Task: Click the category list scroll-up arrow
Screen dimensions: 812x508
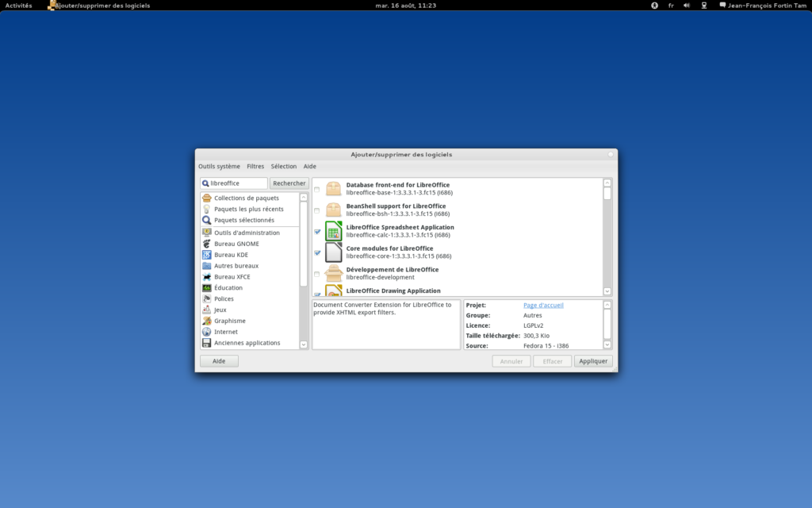Action: (304, 197)
